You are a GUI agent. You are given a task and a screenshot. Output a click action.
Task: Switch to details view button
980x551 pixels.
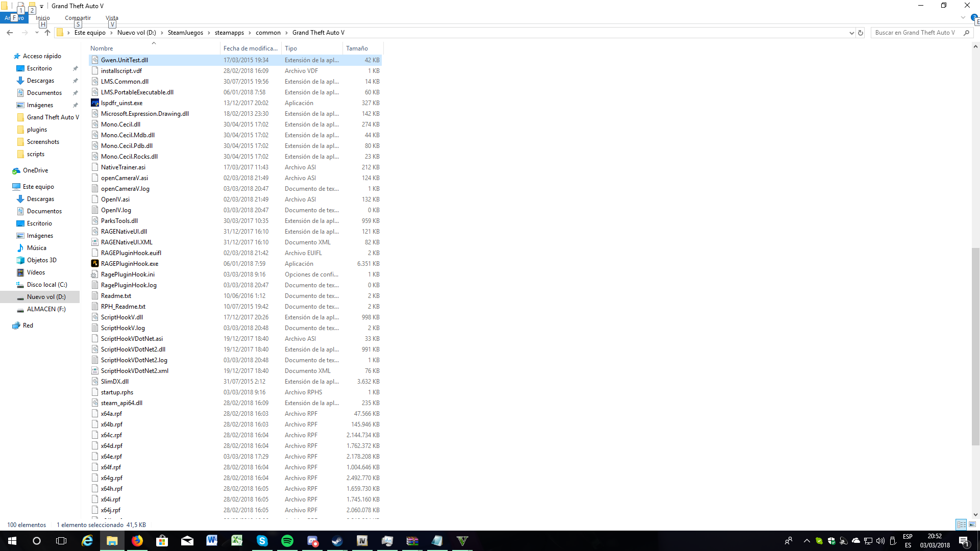tap(961, 524)
